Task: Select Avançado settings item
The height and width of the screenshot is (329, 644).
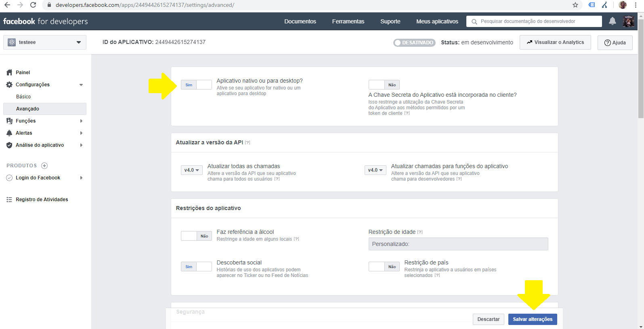Action: (45, 109)
